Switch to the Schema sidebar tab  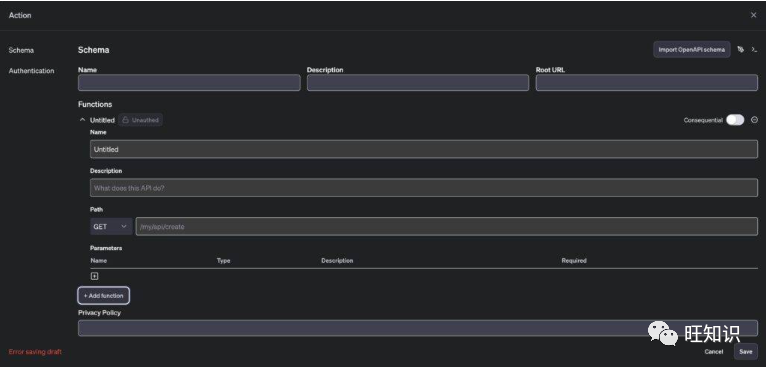[21, 50]
